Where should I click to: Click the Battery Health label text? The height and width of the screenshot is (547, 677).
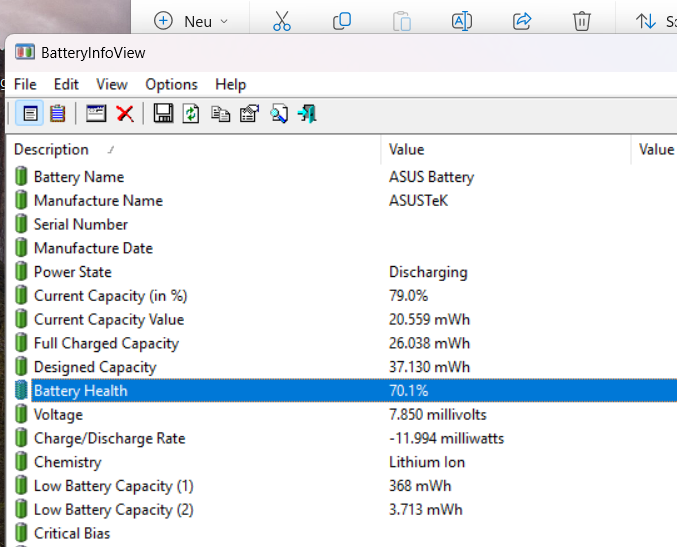81,390
